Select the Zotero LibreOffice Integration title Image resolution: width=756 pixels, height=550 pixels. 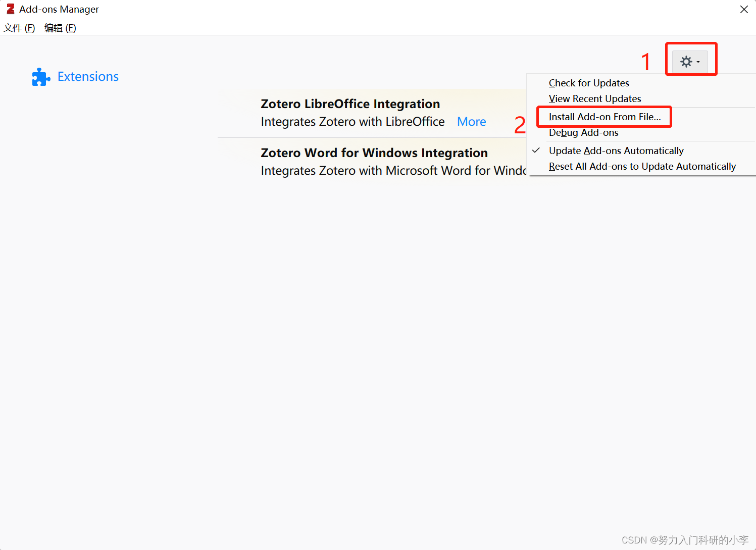(x=350, y=104)
